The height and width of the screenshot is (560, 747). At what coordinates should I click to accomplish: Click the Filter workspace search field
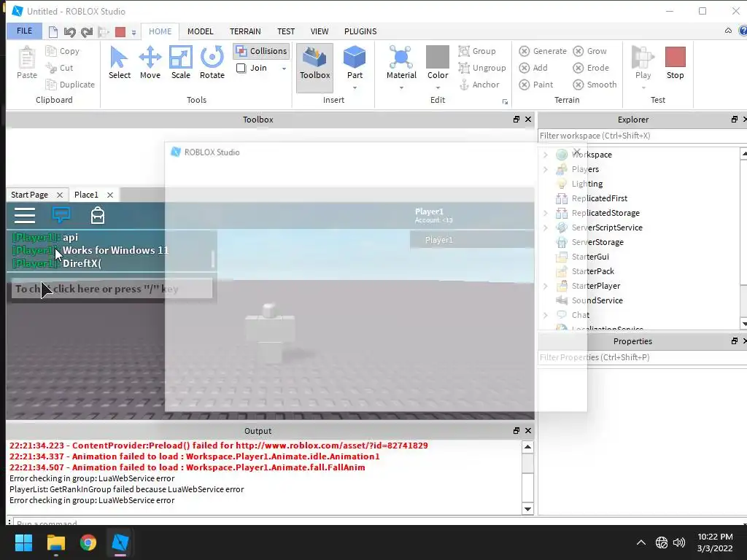point(642,136)
